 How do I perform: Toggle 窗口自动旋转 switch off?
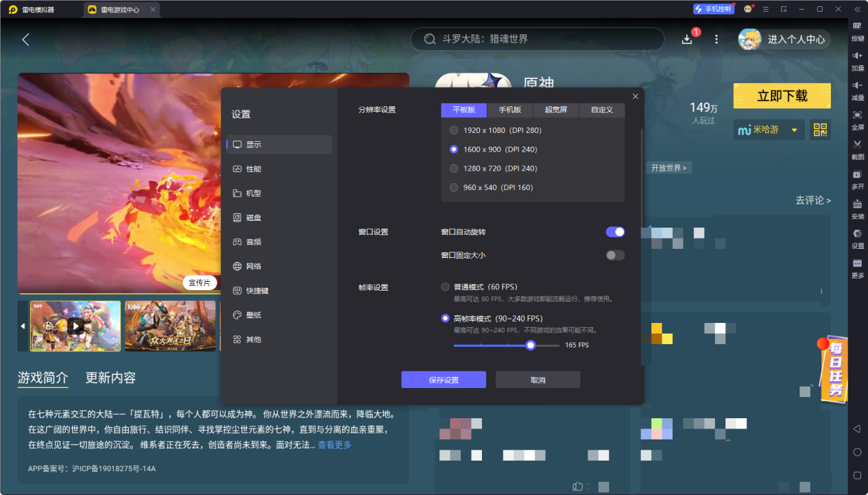tap(615, 232)
